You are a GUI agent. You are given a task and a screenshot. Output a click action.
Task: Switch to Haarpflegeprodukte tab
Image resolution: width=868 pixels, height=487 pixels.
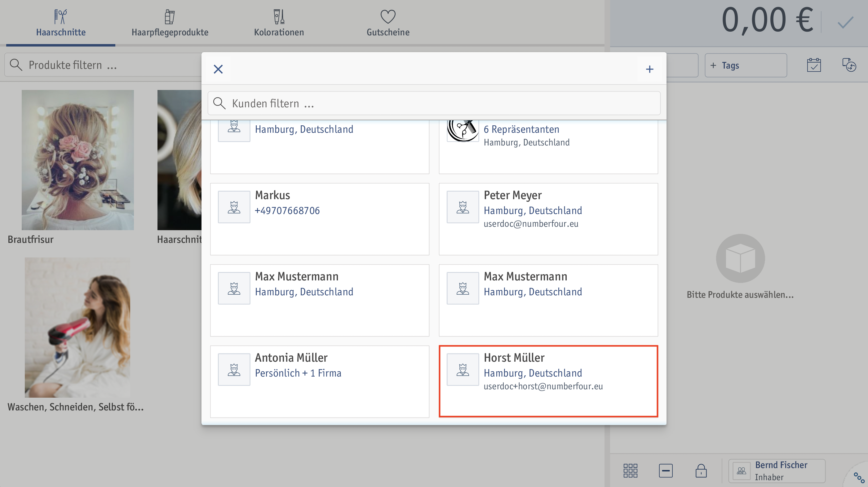click(x=170, y=23)
